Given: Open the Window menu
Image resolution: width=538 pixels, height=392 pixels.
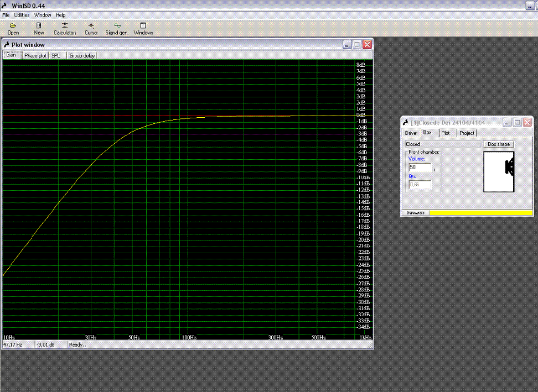Looking at the screenshot, I should click(x=43, y=15).
